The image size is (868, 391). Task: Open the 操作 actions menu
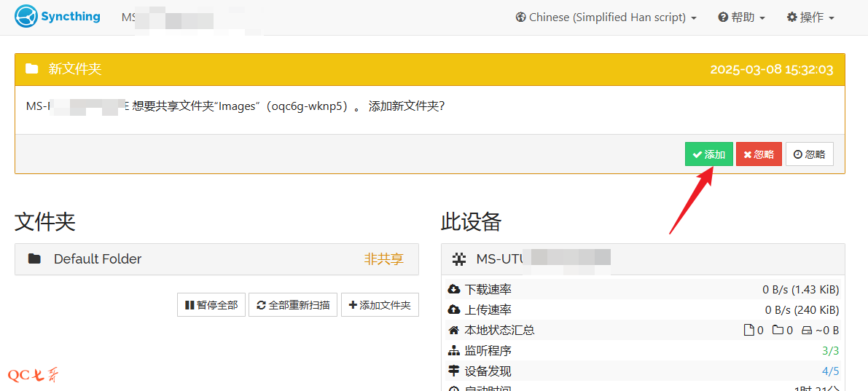(810, 17)
